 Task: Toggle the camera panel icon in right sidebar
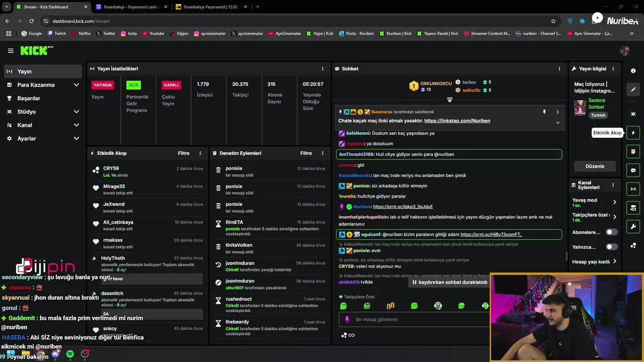(633, 208)
